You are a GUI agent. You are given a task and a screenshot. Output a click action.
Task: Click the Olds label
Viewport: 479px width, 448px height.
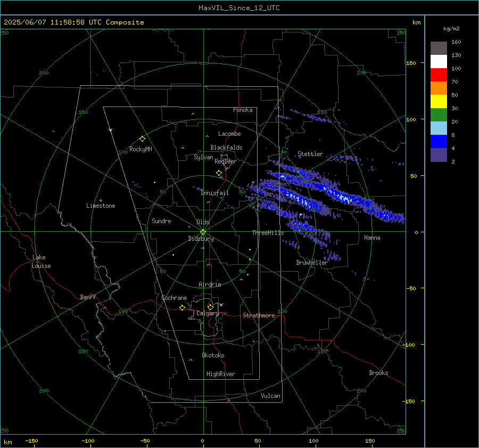[203, 222]
